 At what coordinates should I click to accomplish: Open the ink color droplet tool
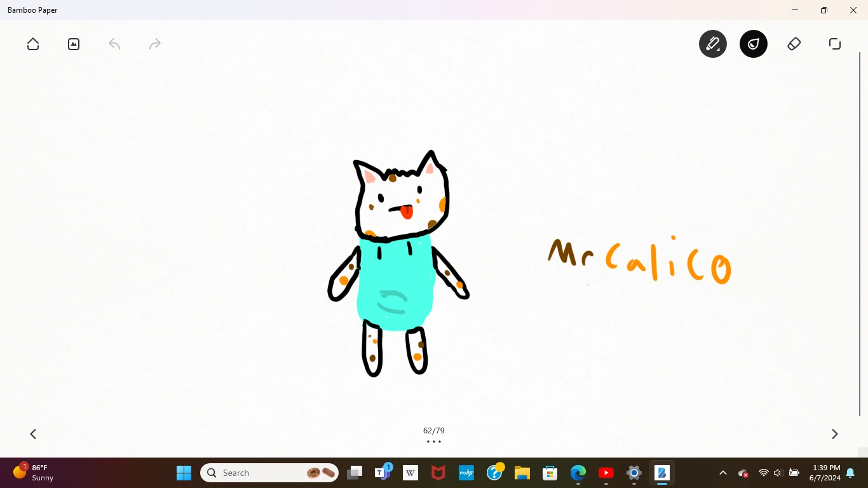click(x=754, y=44)
